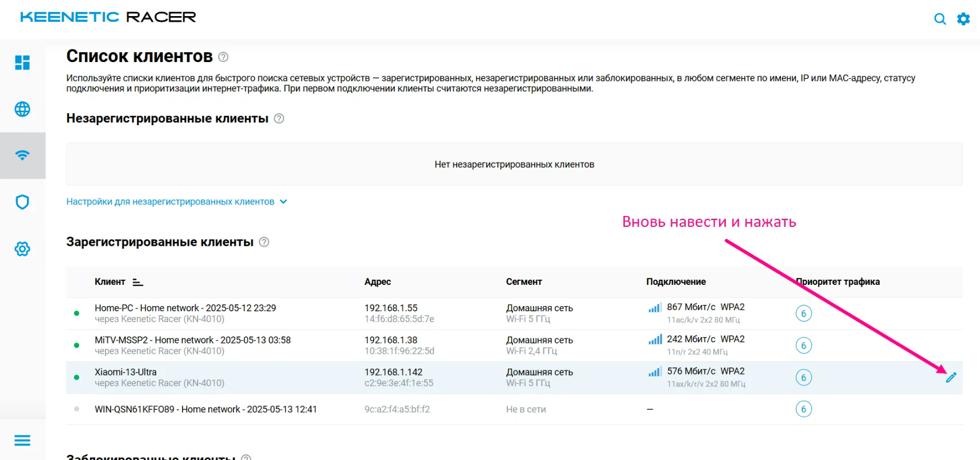Image resolution: width=980 pixels, height=460 pixels.
Task: Click MAC address c2:9e:3e:4f:1e:55
Action: [x=399, y=383]
